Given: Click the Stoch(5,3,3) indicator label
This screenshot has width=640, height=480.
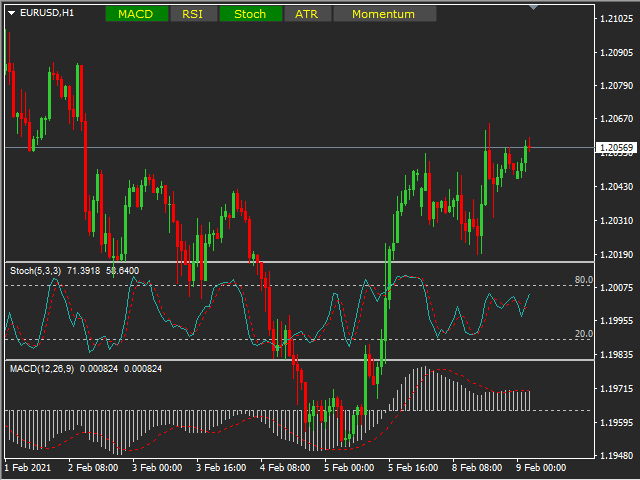Looking at the screenshot, I should click(x=36, y=271).
